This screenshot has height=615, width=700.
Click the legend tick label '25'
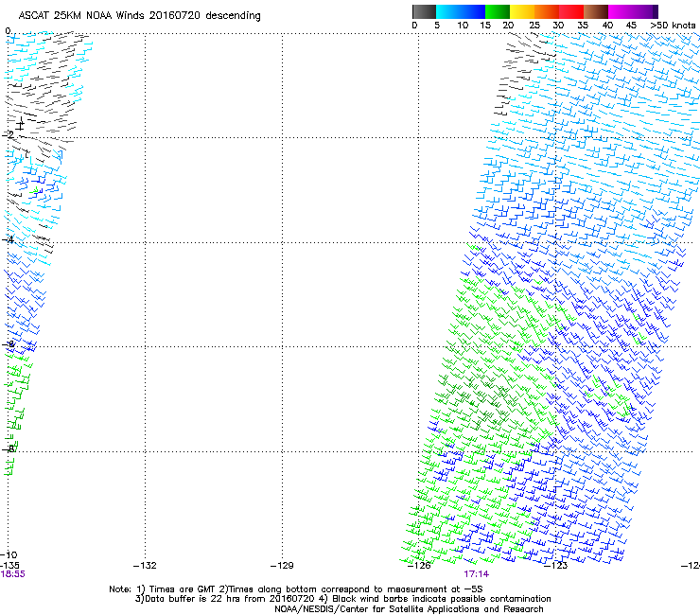click(534, 25)
